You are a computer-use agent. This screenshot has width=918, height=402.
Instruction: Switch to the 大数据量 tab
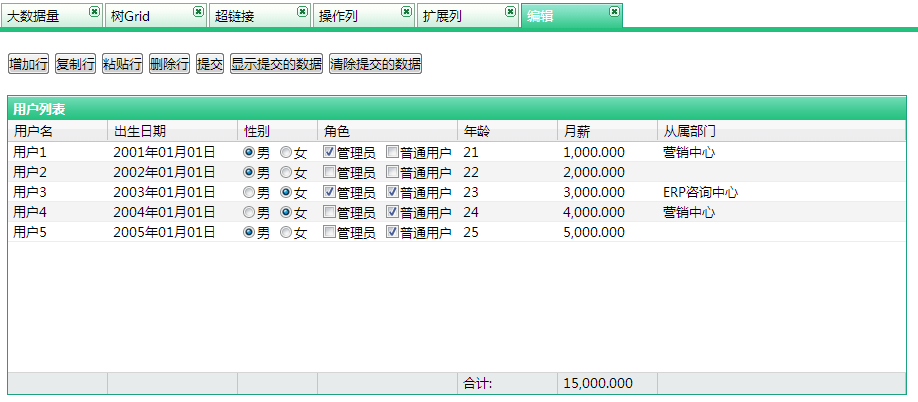click(52, 16)
